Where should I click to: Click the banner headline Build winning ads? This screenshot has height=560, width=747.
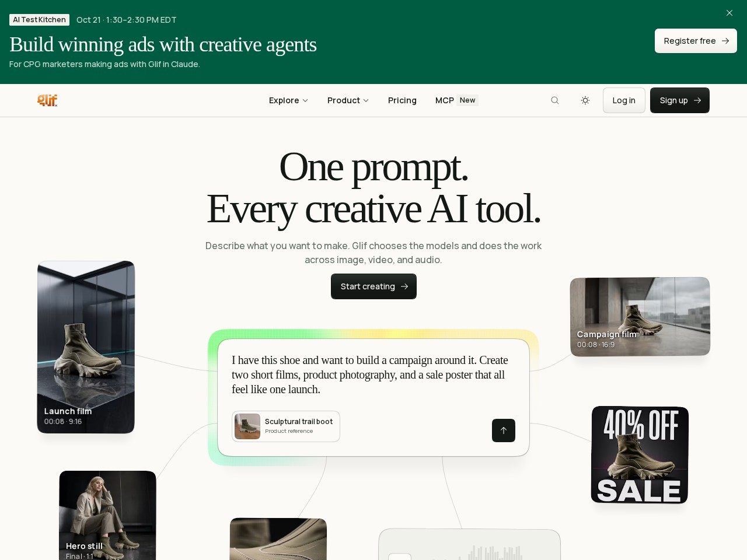tap(163, 44)
